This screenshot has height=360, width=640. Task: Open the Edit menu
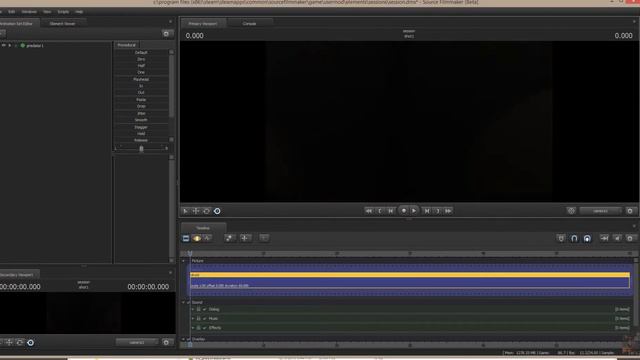11,12
